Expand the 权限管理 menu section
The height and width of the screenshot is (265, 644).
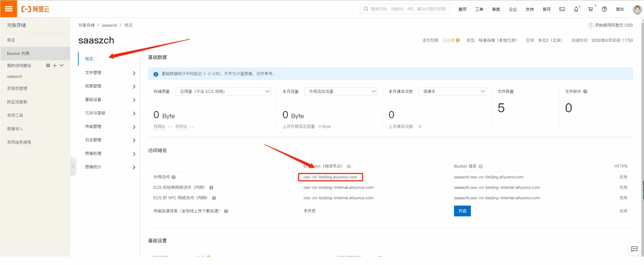110,86
